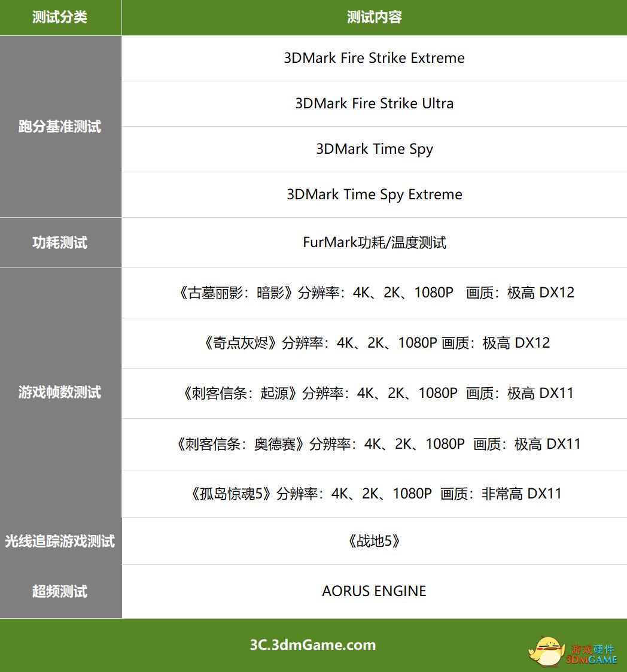Click the 测试分类 column header
This screenshot has width=627, height=672.
tap(60, 17)
